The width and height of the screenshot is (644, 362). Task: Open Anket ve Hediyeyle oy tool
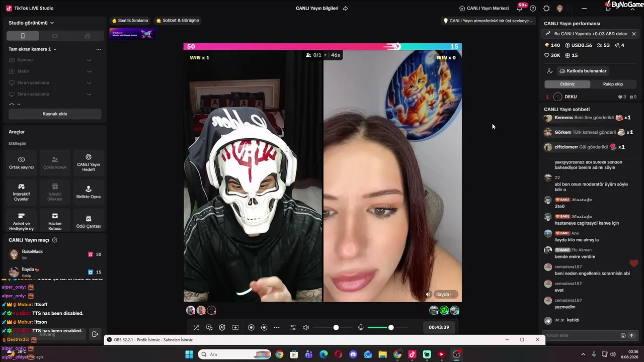click(21, 221)
